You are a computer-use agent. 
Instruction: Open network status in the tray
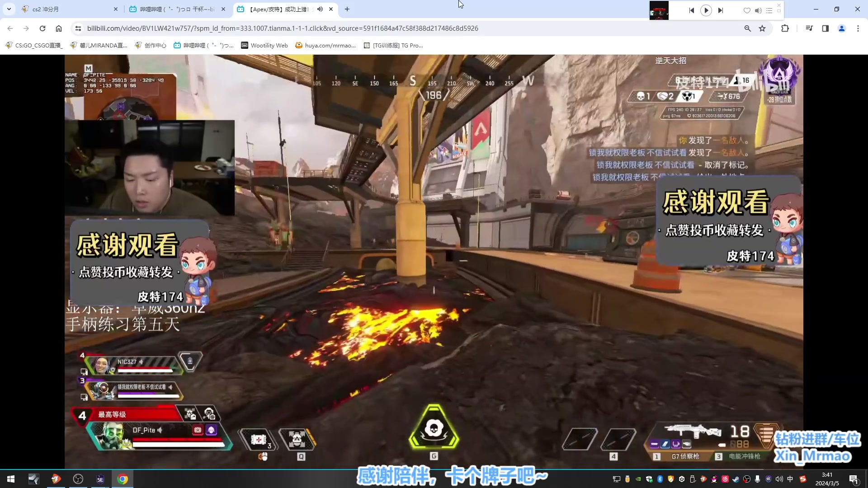click(x=616, y=479)
